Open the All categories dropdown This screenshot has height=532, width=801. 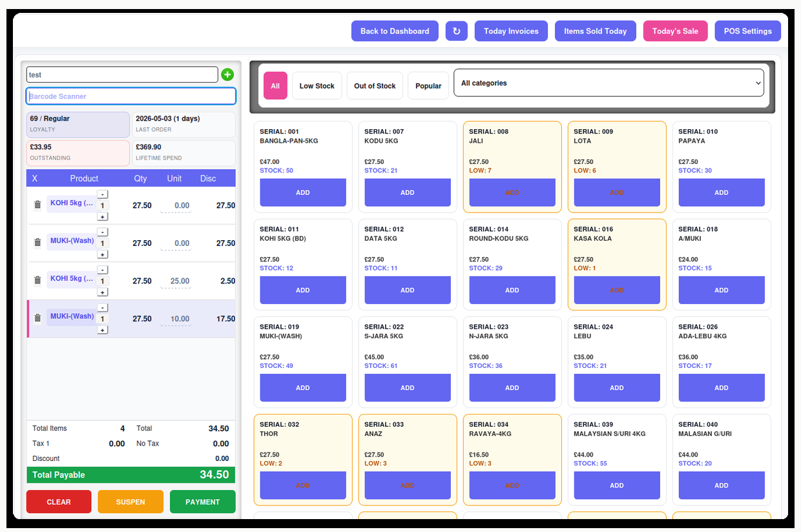(609, 83)
